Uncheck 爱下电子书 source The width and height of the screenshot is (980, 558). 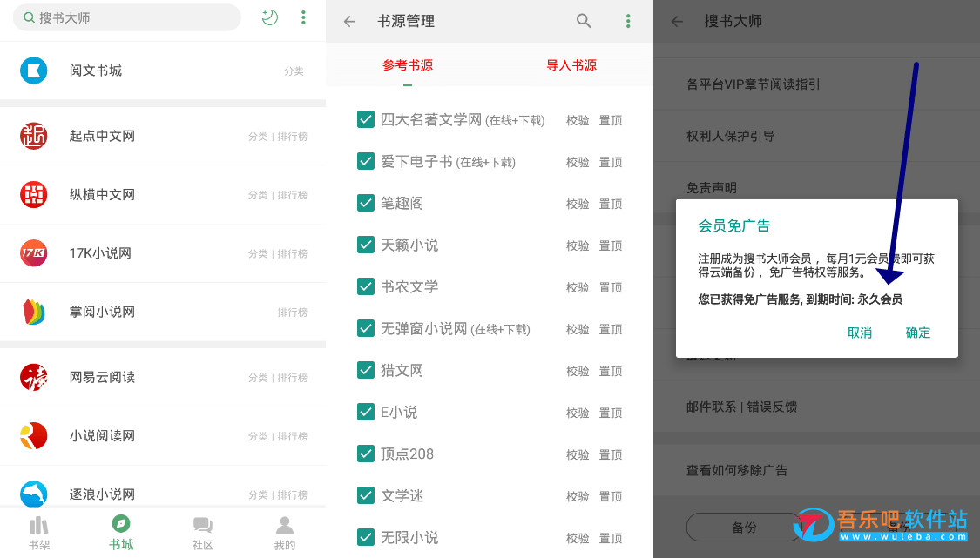click(366, 161)
